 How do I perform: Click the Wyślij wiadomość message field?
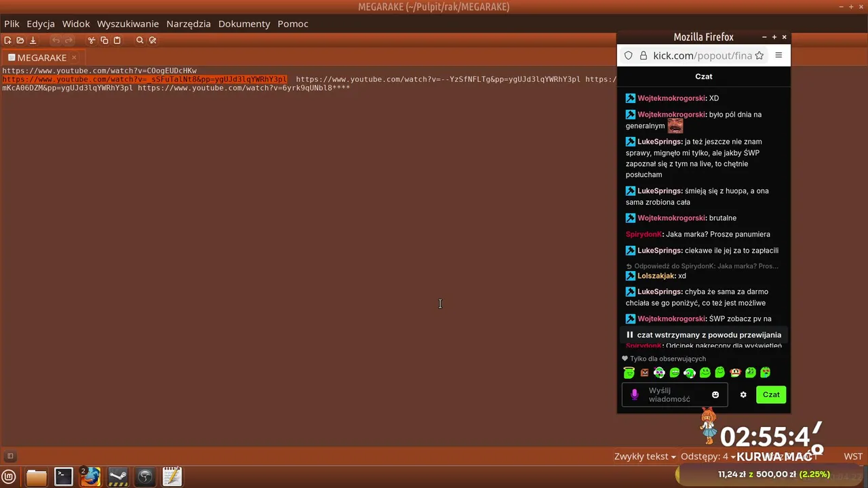(675, 394)
